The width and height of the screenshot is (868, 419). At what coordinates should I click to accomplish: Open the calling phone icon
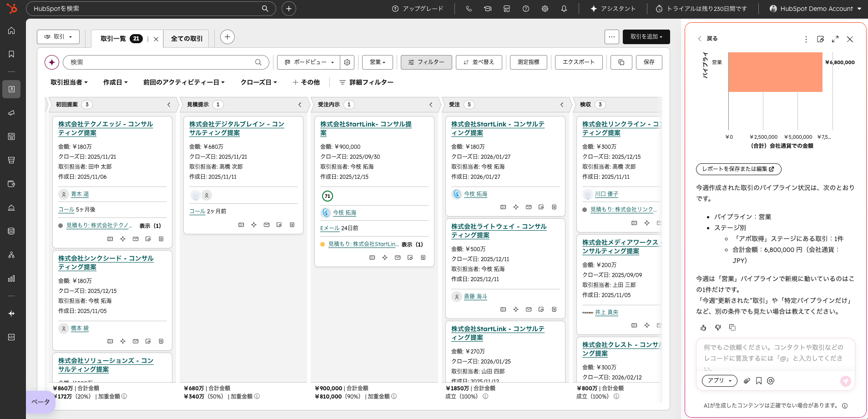tap(469, 9)
